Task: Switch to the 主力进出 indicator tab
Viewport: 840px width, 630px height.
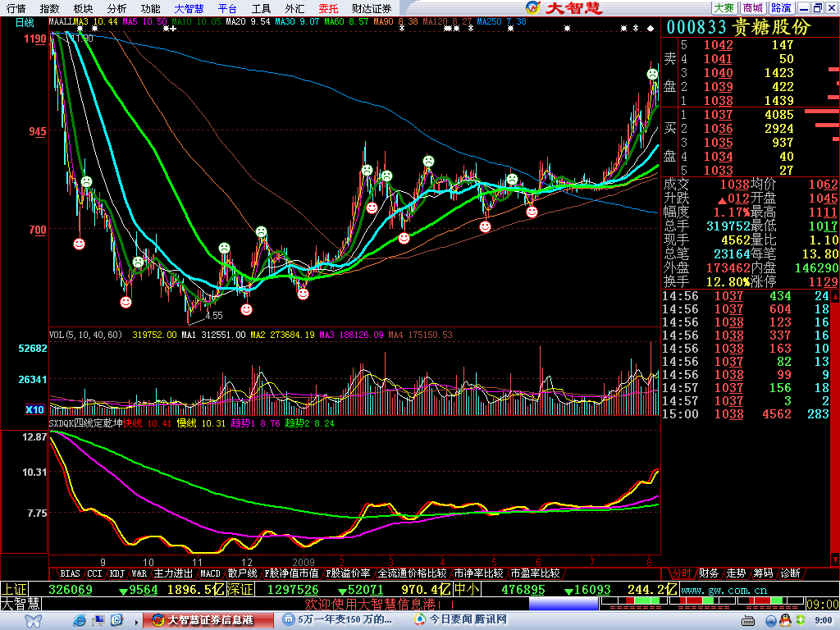Action: tap(173, 573)
